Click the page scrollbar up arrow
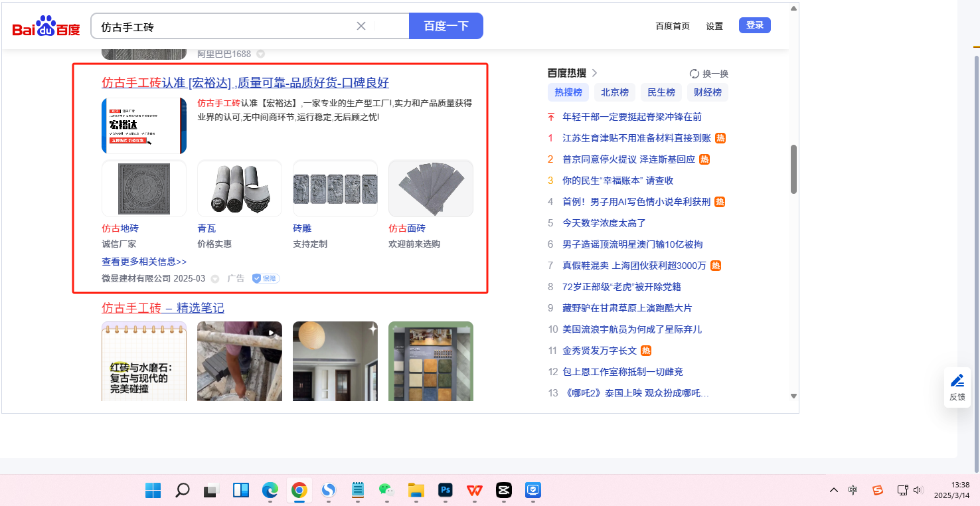Viewport: 980px width, 506px height. [793, 9]
